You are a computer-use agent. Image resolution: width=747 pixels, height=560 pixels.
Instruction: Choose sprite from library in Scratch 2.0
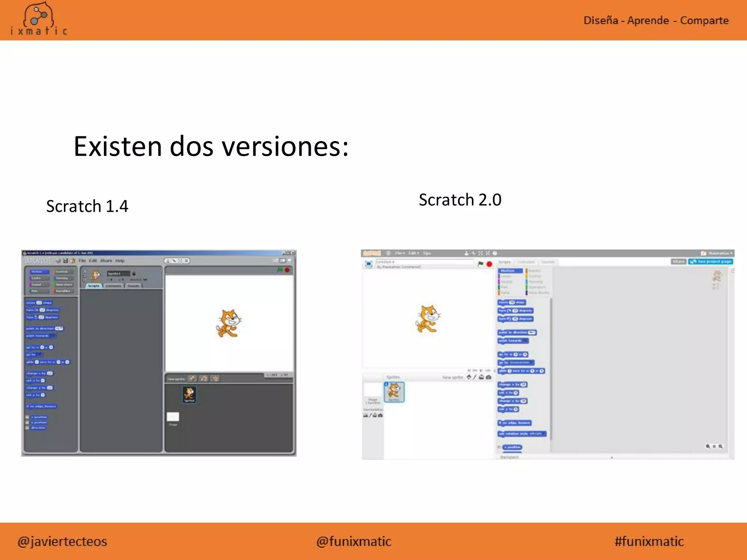tap(469, 377)
